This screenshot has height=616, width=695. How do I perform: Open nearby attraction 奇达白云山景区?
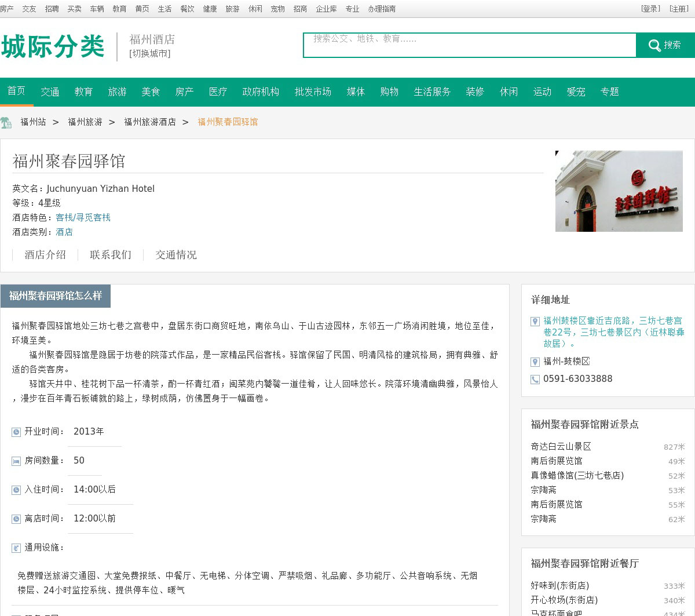[x=561, y=447]
